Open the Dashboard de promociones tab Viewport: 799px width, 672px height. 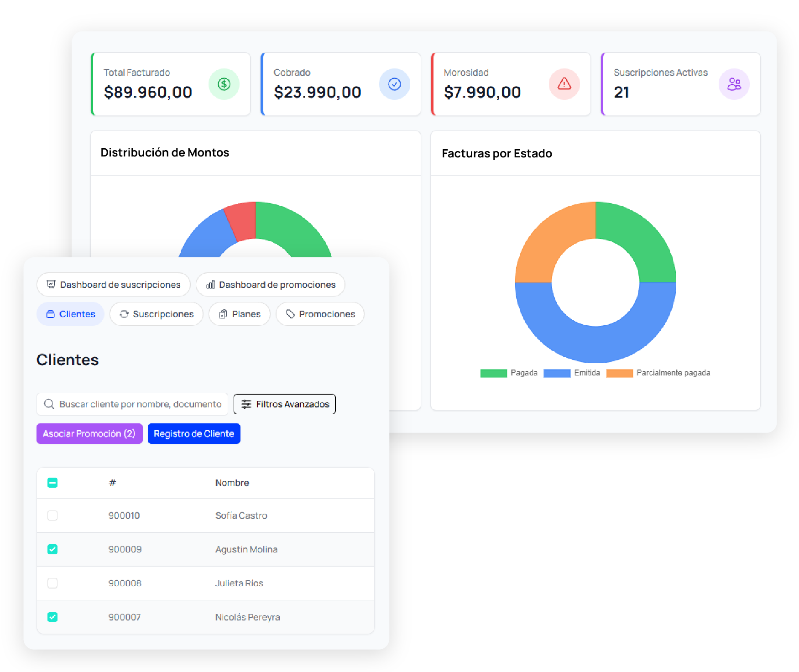pos(271,285)
